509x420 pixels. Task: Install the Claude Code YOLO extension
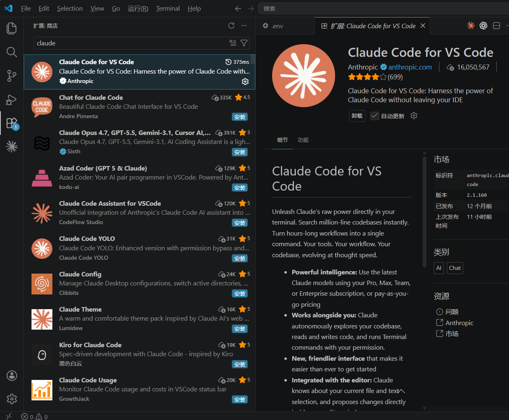240,258
